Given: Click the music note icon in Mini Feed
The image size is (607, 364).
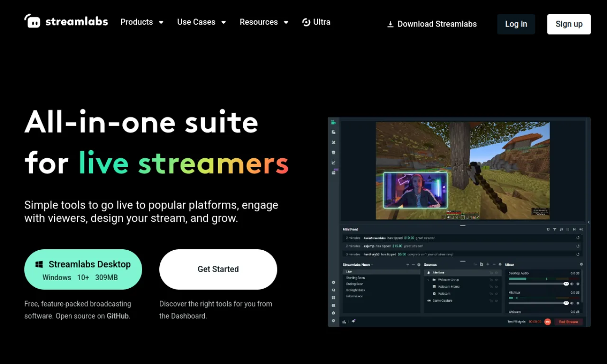Looking at the screenshot, I should [561, 229].
